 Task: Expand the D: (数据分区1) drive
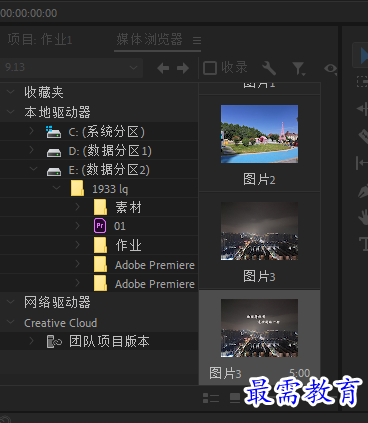31,150
